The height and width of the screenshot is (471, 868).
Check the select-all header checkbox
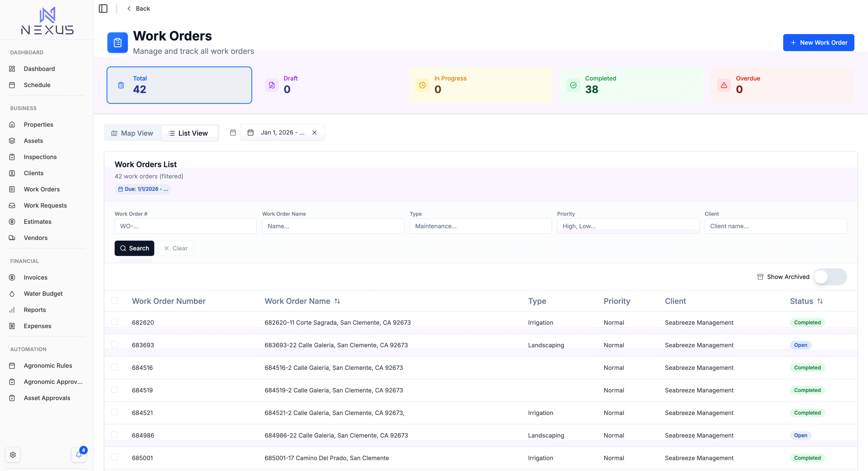(x=115, y=300)
